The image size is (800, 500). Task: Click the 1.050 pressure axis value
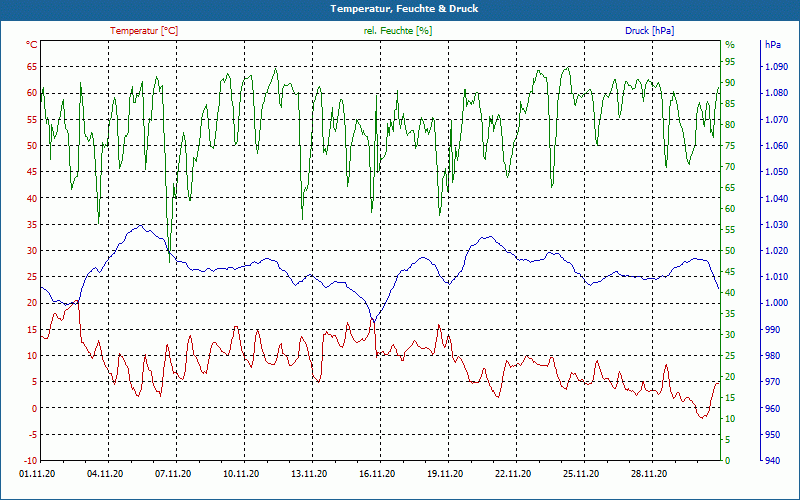coord(777,171)
